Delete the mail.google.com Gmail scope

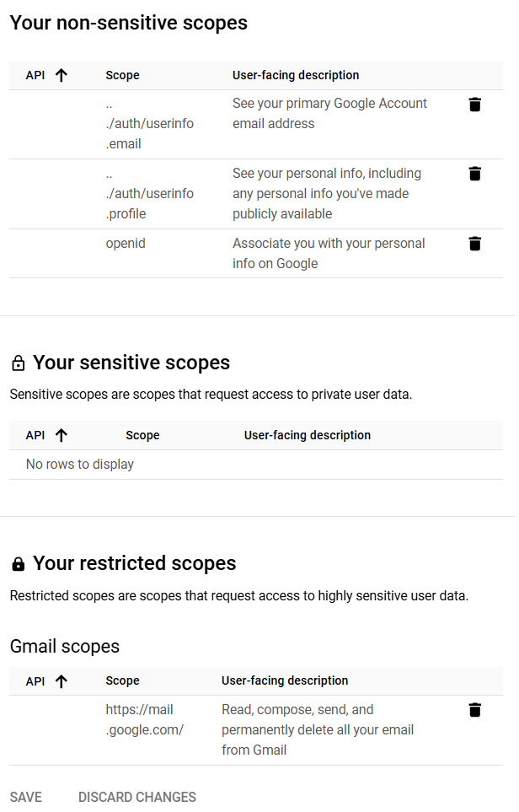click(x=474, y=710)
